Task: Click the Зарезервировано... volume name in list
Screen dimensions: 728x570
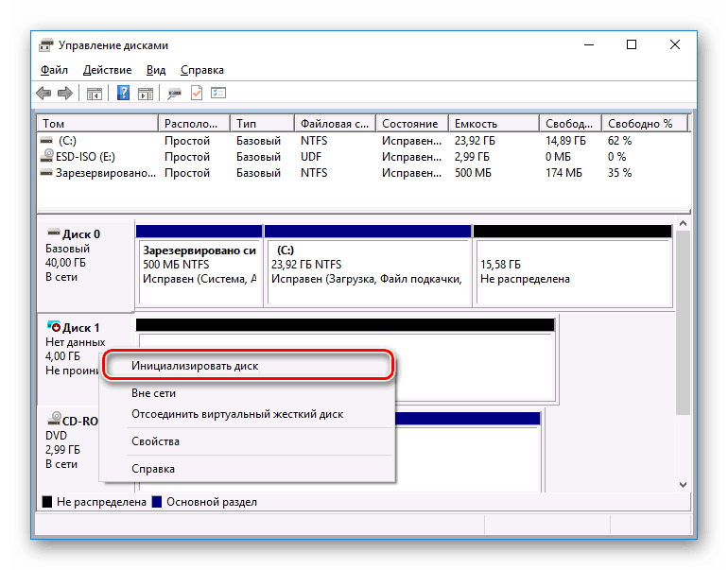Action: (x=106, y=173)
